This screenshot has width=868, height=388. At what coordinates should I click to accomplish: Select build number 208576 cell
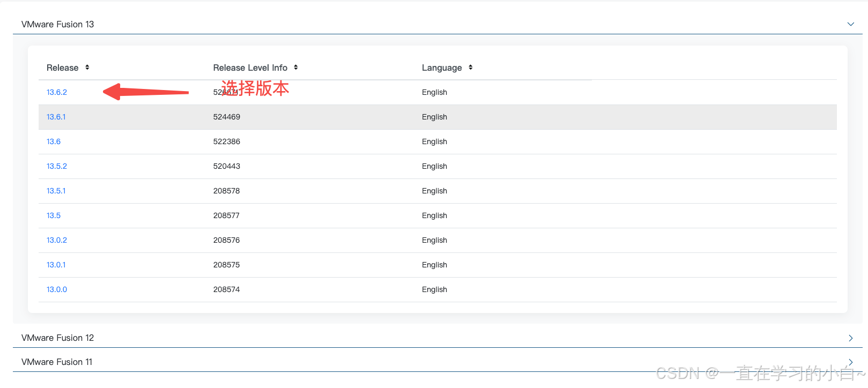227,240
